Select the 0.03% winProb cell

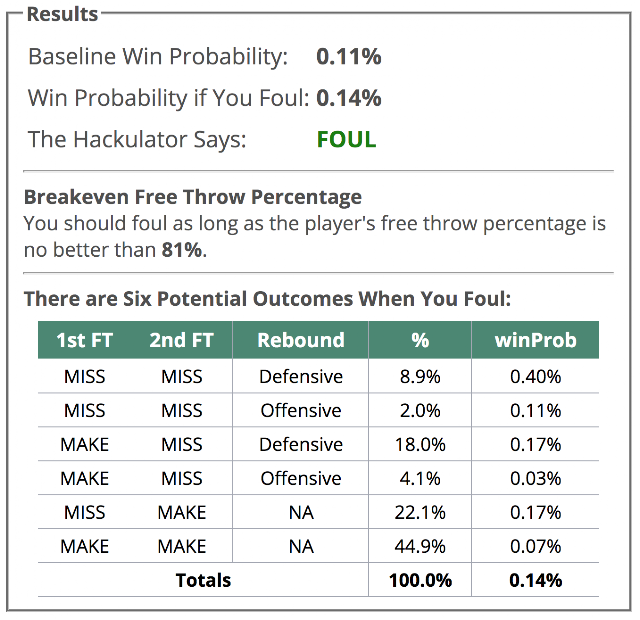[536, 478]
